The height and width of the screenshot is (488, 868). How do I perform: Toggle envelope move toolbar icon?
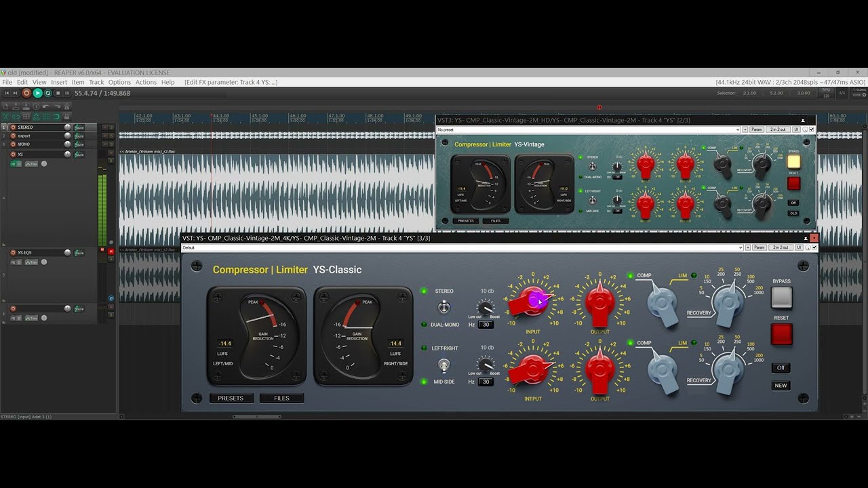tap(36, 117)
